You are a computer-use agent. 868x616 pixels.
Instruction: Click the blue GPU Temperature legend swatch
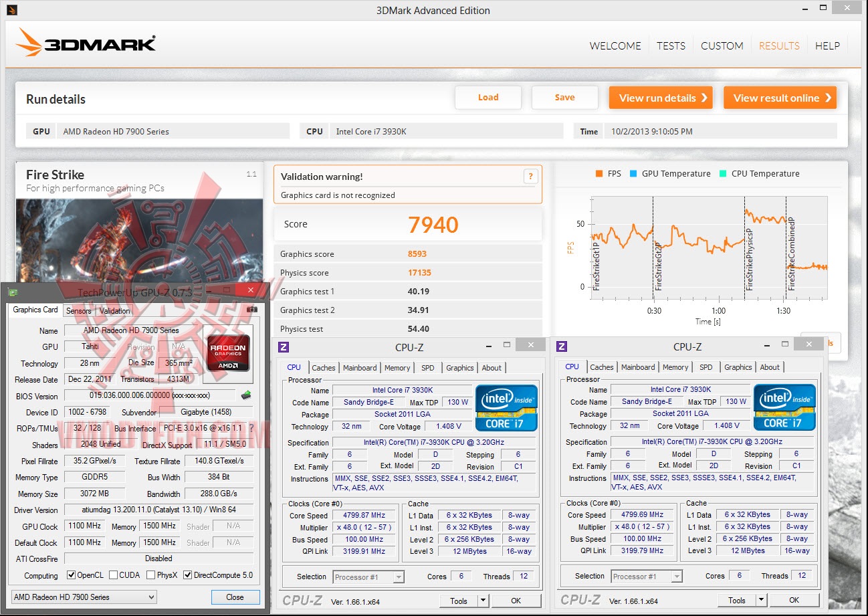tap(633, 174)
